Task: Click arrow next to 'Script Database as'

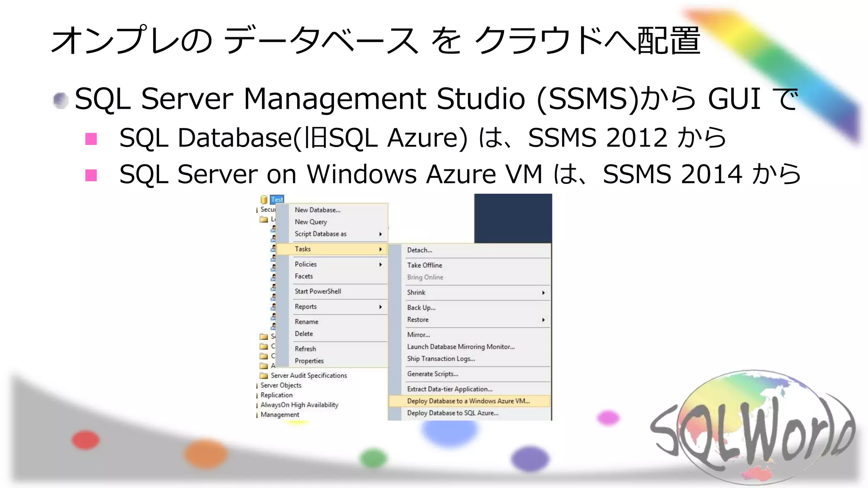Action: click(381, 234)
